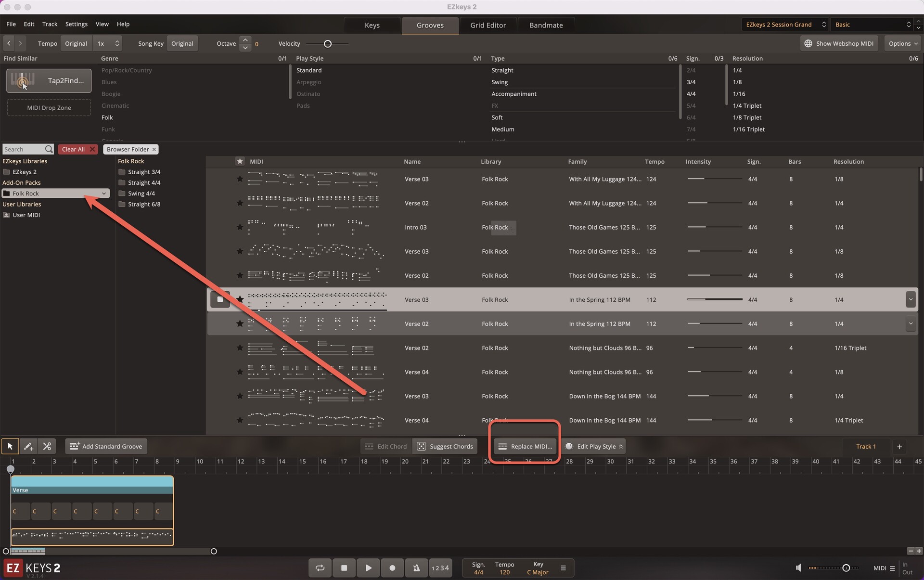This screenshot has height=580, width=924.
Task: Select the pencil draw tool
Action: coord(28,447)
